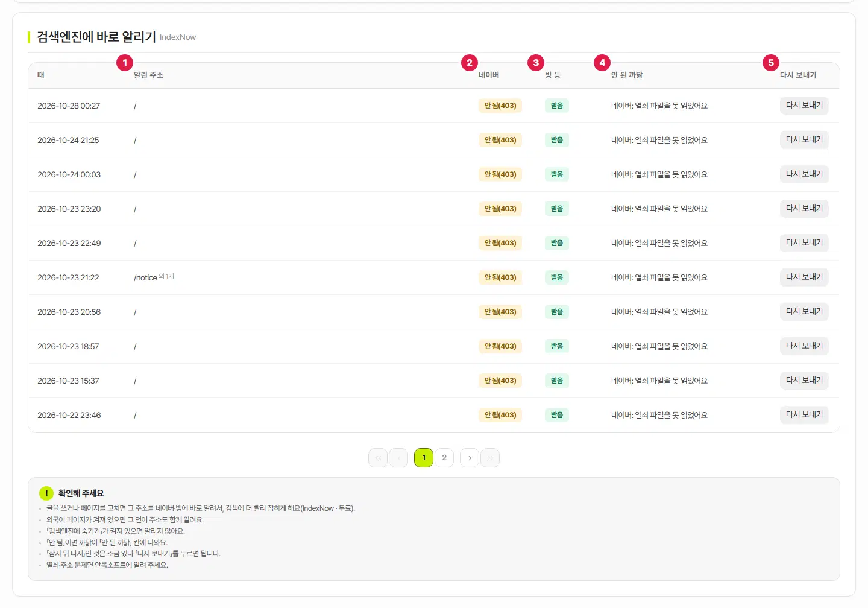Viewport: 868px width, 608px height.
Task: Click the previous page arrow
Action: [398, 458]
